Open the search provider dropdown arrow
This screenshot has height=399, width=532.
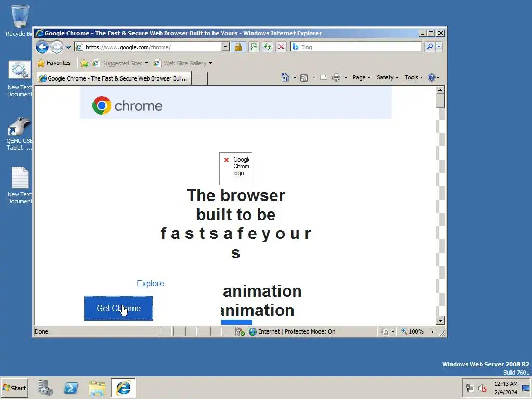[x=438, y=47]
